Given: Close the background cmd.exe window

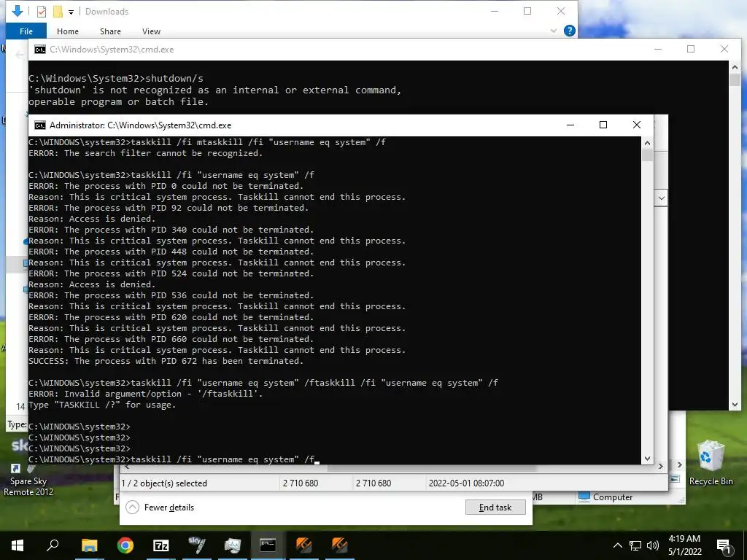Looking at the screenshot, I should [724, 49].
